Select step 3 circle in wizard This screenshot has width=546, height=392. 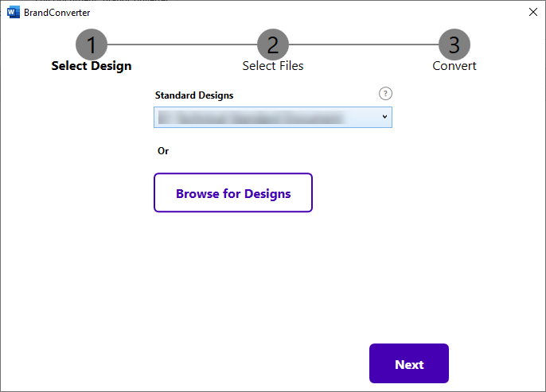[x=454, y=45]
